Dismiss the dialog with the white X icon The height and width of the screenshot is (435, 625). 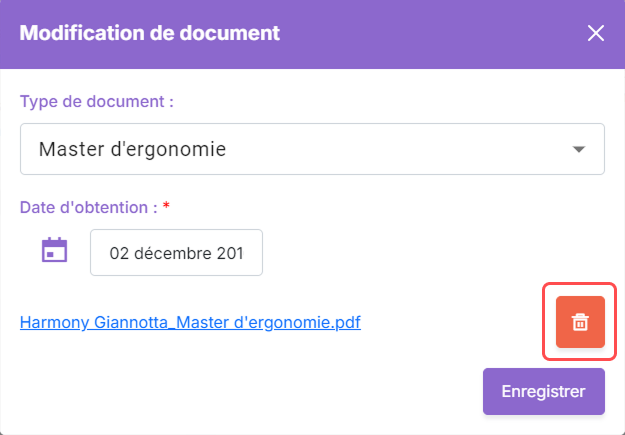click(x=596, y=33)
